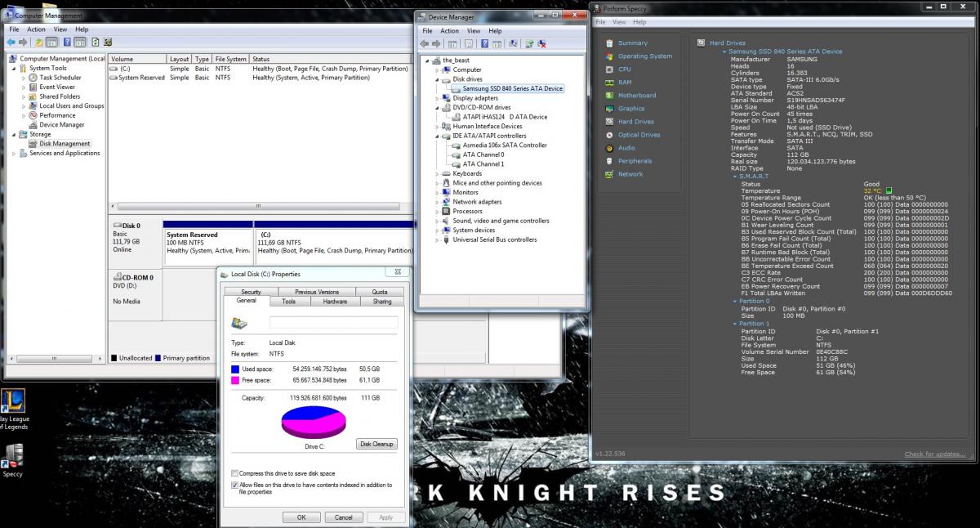Image resolution: width=980 pixels, height=528 pixels.
Task: Select the Audio icon in Speccy
Action: (x=609, y=148)
